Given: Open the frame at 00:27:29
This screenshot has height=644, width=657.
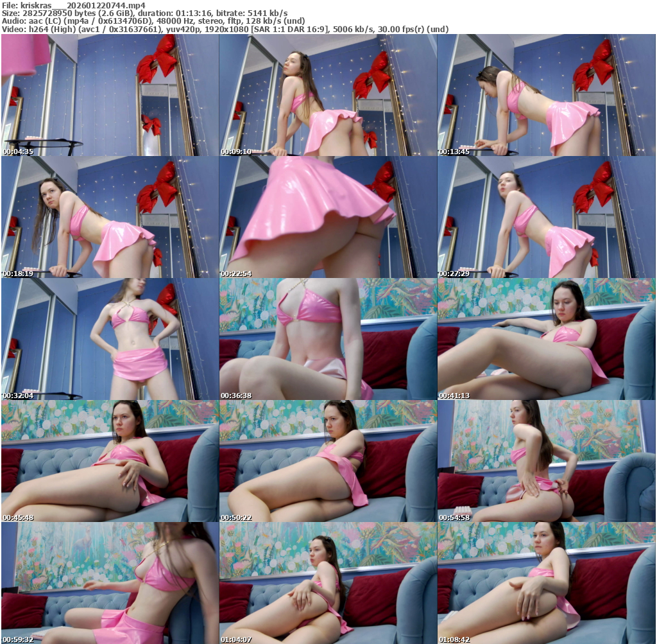Looking at the screenshot, I should point(547,217).
